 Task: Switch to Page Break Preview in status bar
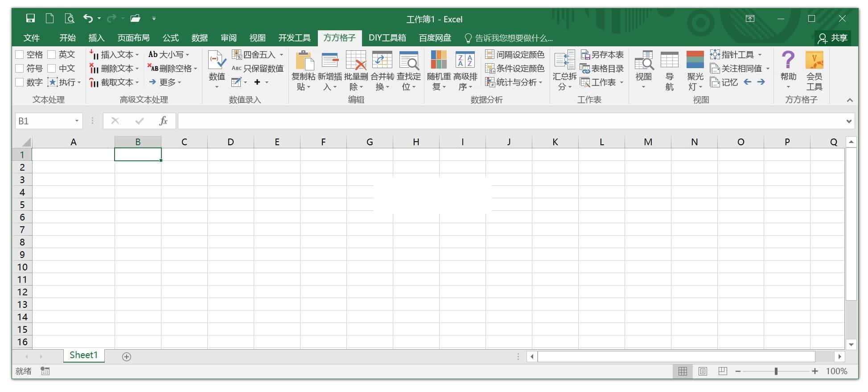[723, 371]
